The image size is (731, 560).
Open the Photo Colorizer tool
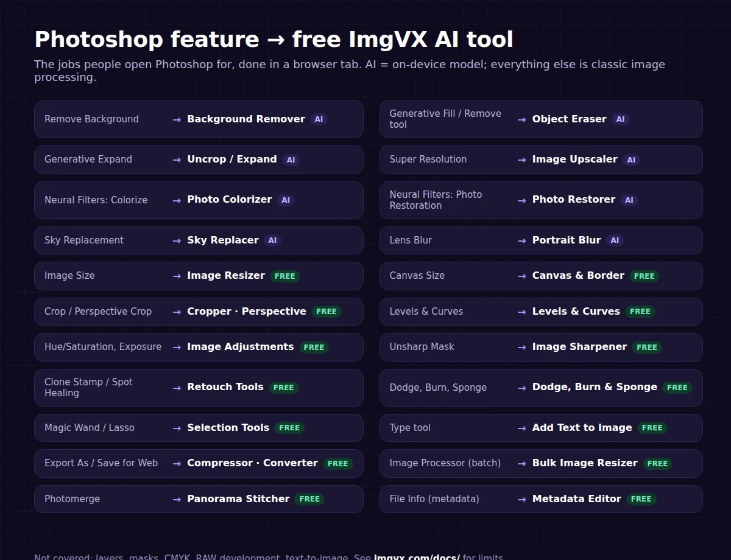[230, 200]
